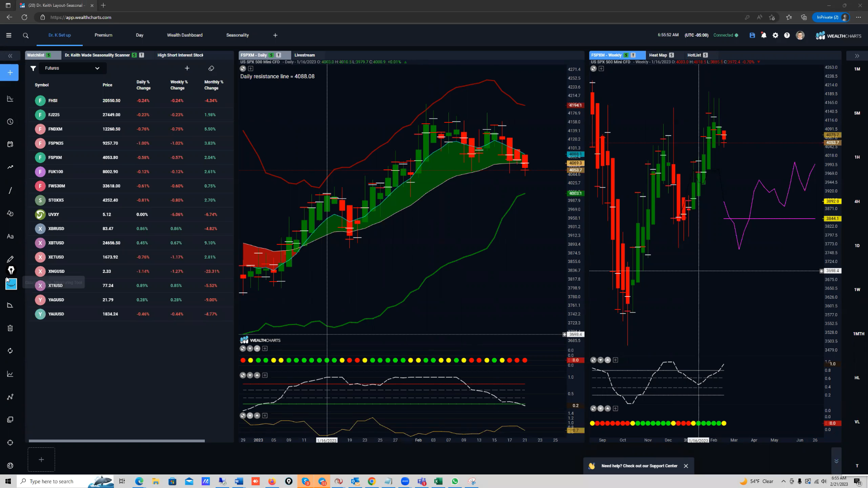Click the watchlist filter funnel icon
This screenshot has width=868, height=488.
[33, 68]
